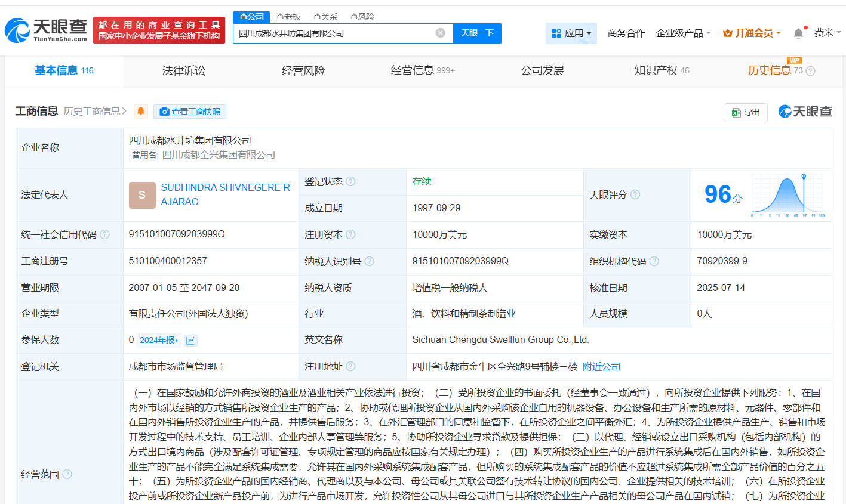Click the company name search input field
The width and height of the screenshot is (846, 504).
(x=334, y=33)
